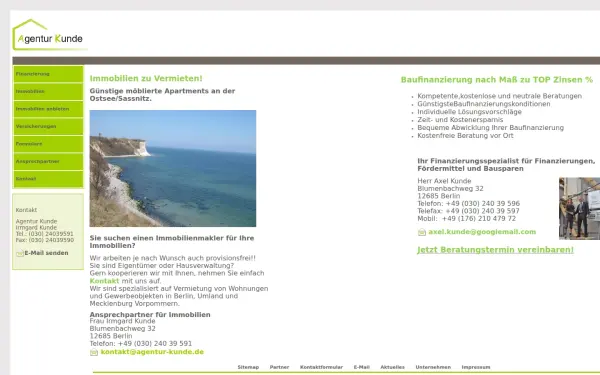
Task: Click the heading Sie suchen einen Immobilienmakler
Action: [172, 242]
